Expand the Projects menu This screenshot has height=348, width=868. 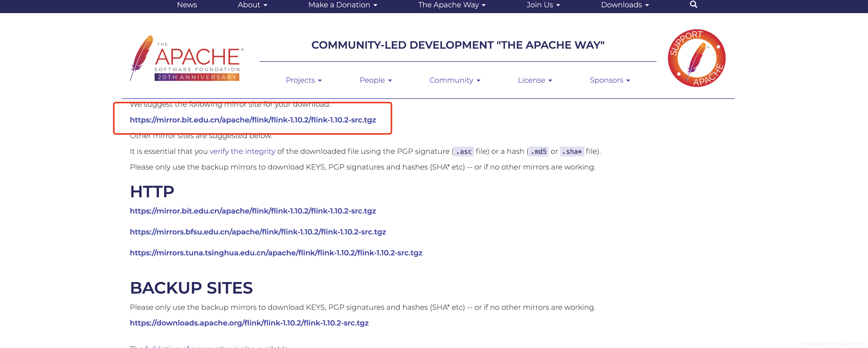(x=303, y=80)
